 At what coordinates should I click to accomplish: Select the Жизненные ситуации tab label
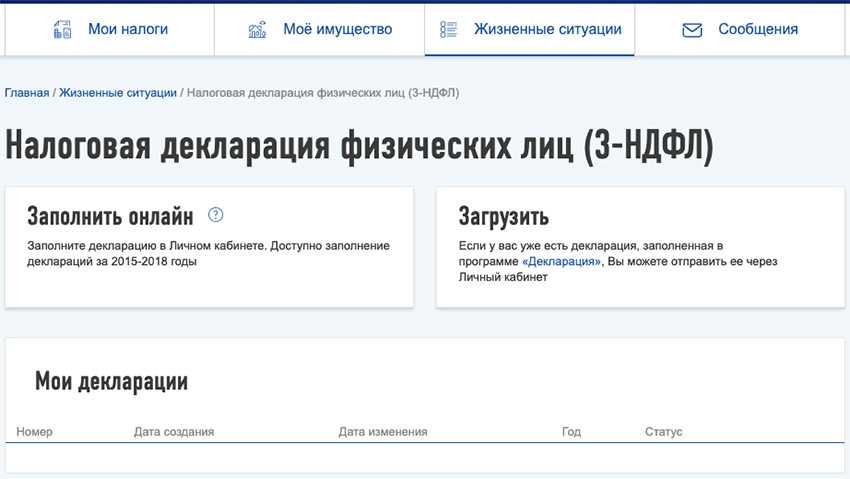point(548,30)
